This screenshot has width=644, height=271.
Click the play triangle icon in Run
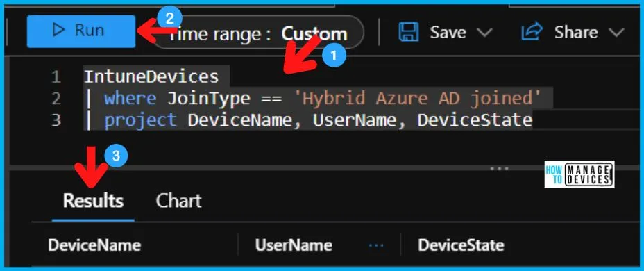(x=59, y=30)
